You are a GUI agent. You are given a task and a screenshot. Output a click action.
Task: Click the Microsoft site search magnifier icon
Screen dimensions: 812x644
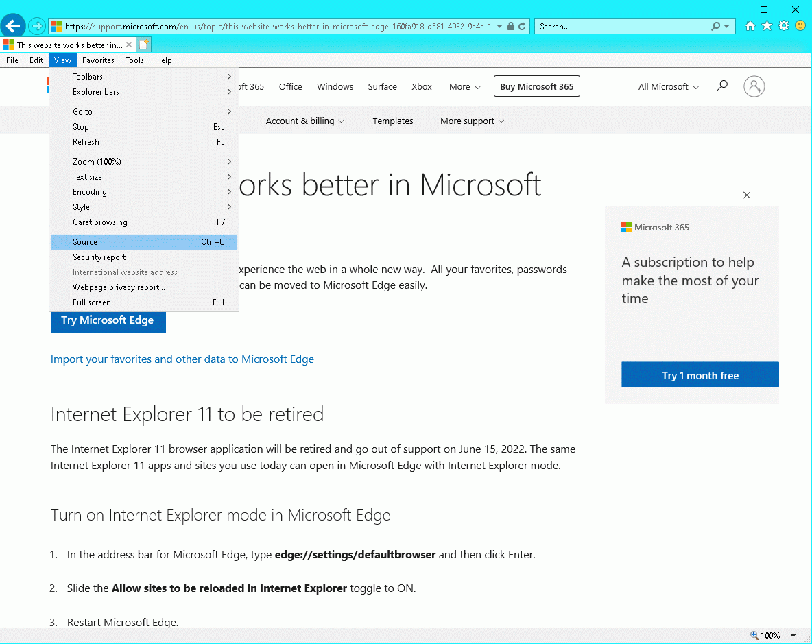pyautogui.click(x=722, y=86)
